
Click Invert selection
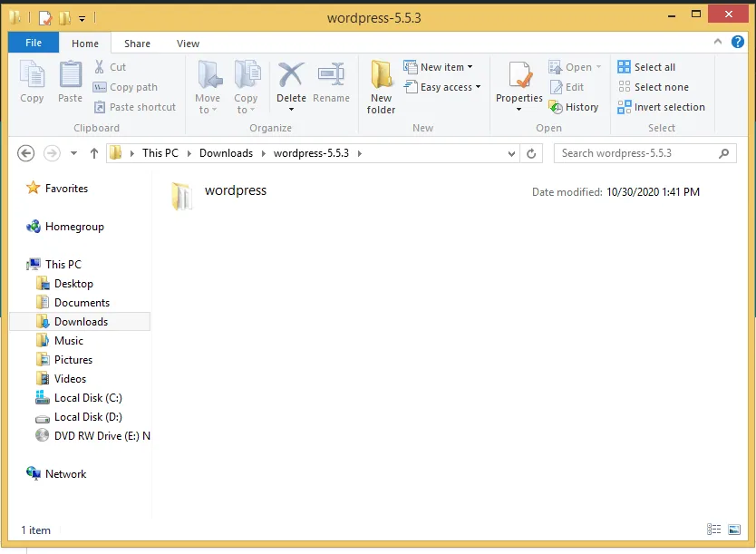(661, 107)
